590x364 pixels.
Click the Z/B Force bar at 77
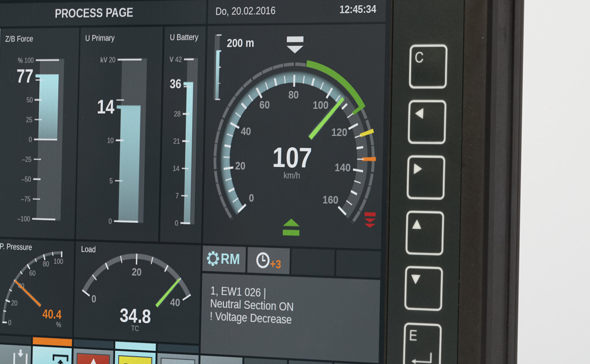48,106
